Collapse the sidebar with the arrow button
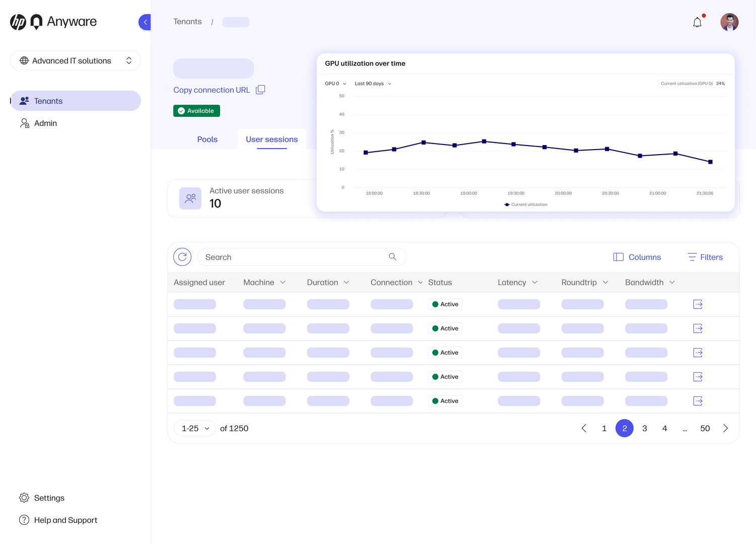756x544 pixels. click(x=145, y=22)
